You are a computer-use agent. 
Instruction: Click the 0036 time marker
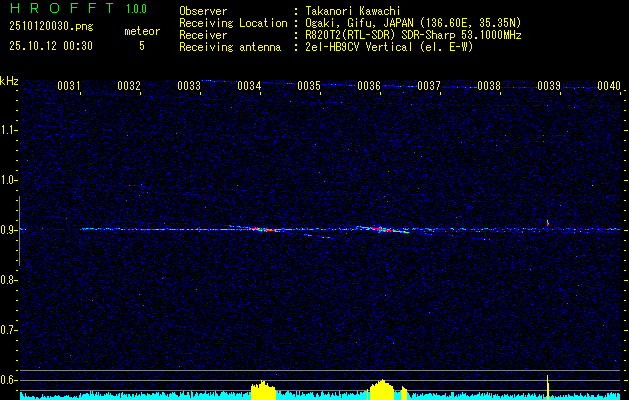369,85
